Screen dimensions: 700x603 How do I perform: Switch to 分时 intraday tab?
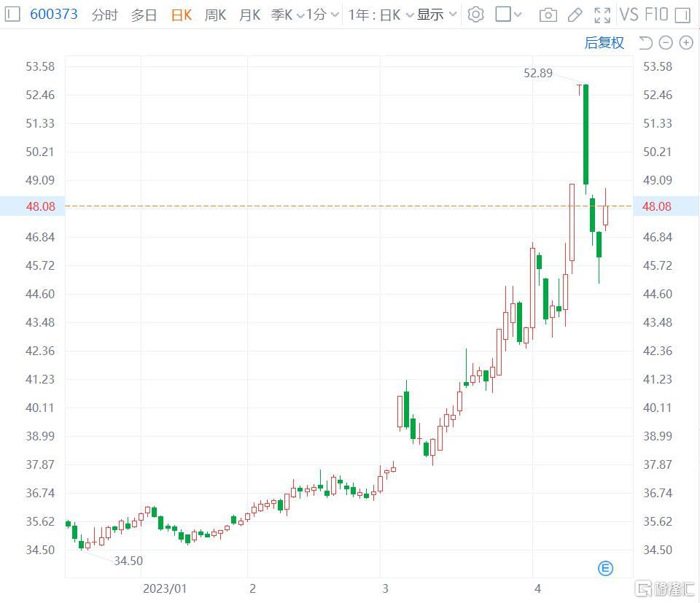pyautogui.click(x=104, y=15)
